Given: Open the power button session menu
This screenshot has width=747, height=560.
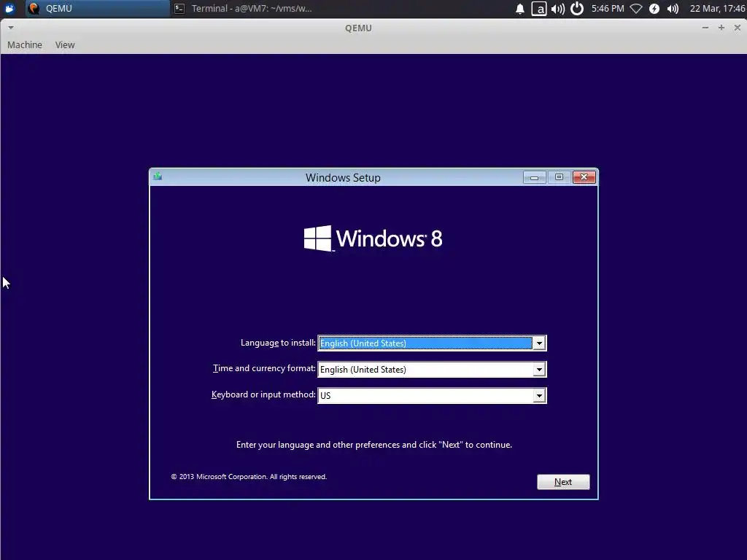Looking at the screenshot, I should click(x=577, y=9).
